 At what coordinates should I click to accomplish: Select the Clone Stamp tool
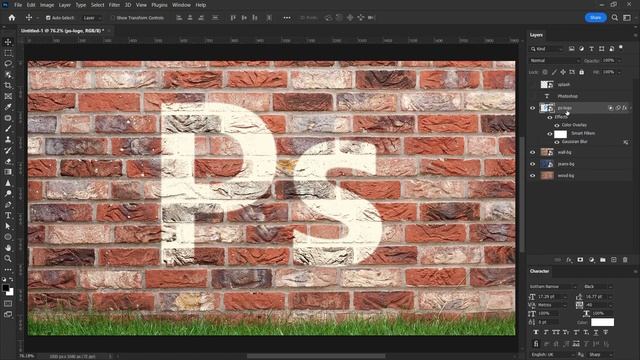pyautogui.click(x=8, y=139)
